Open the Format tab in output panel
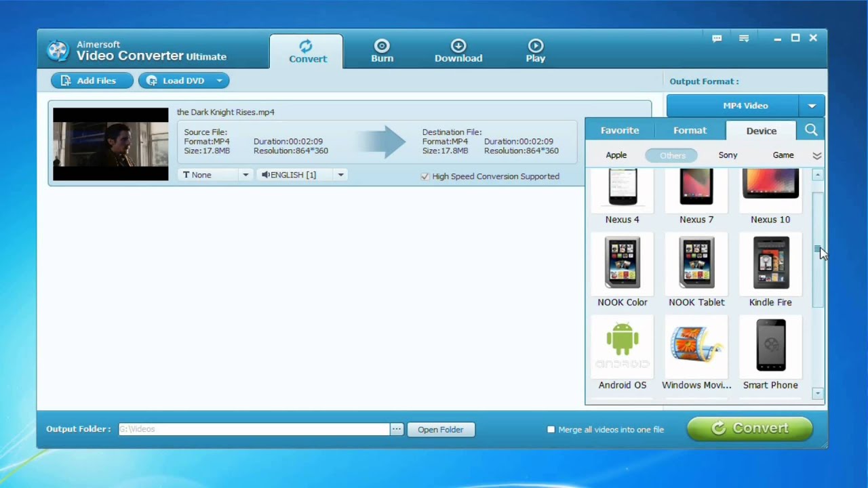Image resolution: width=868 pixels, height=488 pixels. coord(690,130)
